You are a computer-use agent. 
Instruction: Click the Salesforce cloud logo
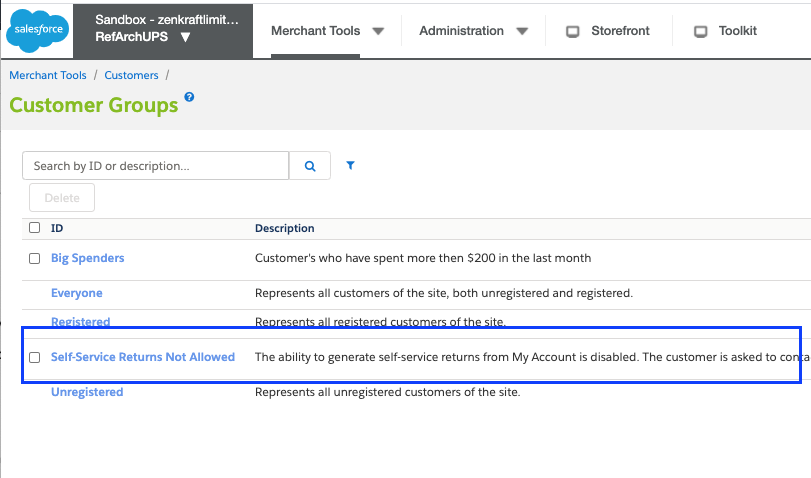click(37, 30)
